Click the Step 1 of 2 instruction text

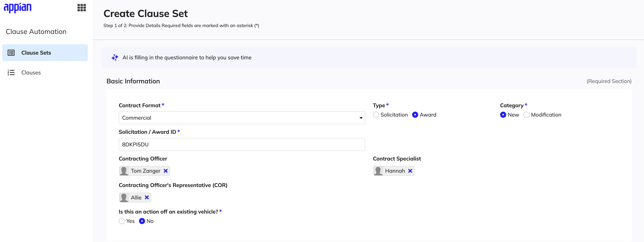[x=181, y=26]
